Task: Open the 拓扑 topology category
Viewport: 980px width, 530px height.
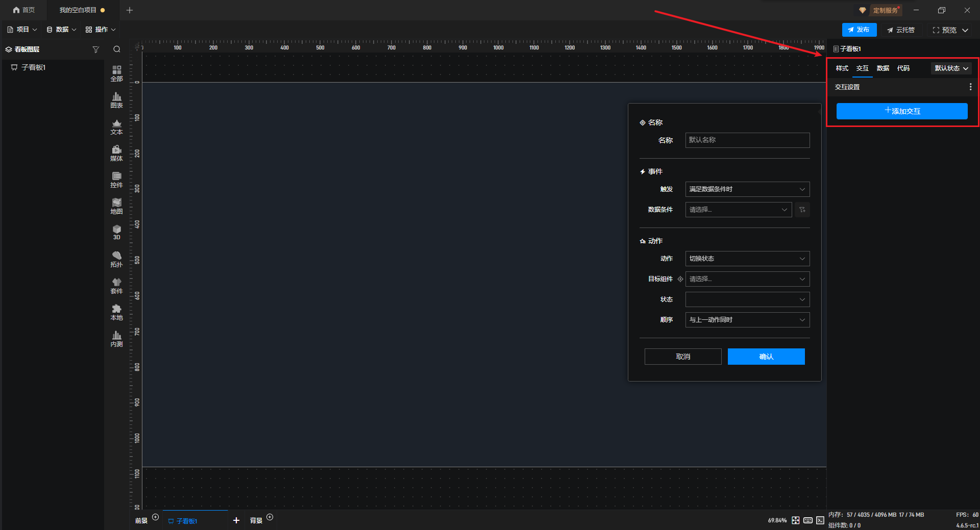Action: coord(117,259)
